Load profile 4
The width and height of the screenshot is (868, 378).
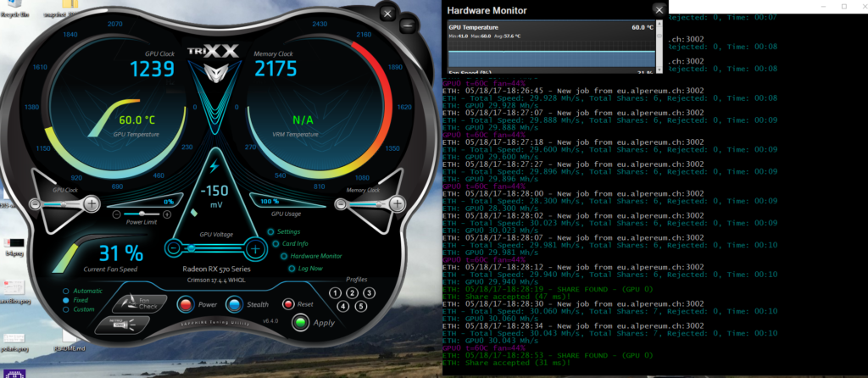point(343,306)
